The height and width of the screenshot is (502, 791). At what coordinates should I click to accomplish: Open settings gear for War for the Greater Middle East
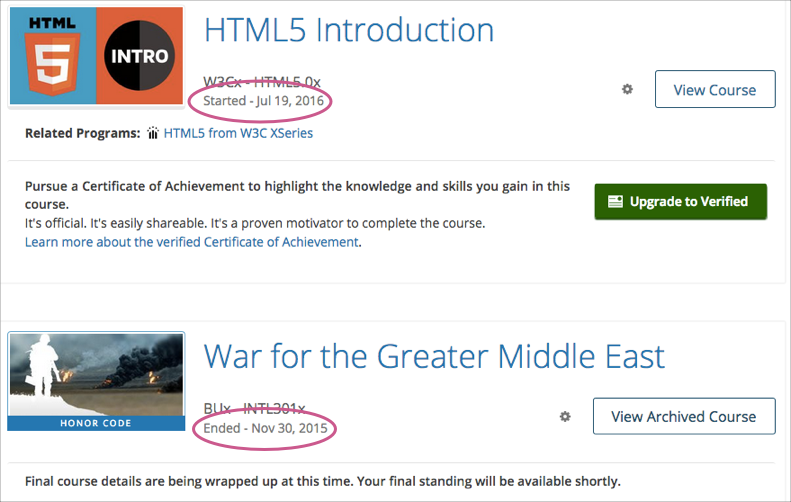click(565, 416)
